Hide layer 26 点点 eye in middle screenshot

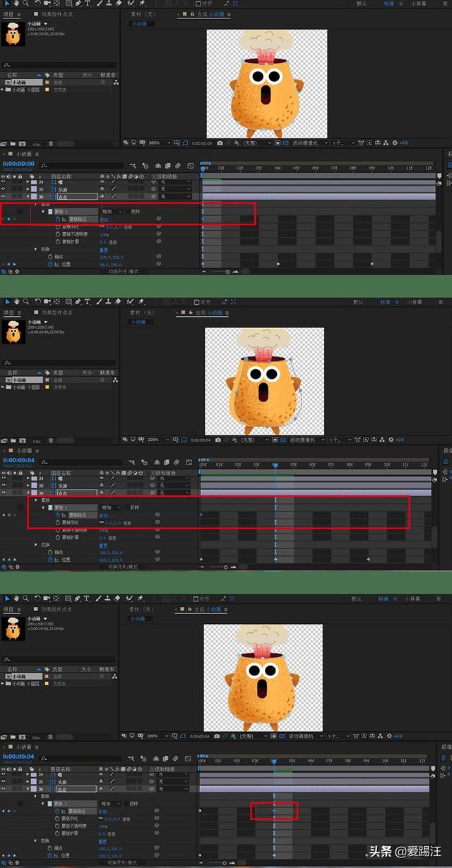coord(4,493)
